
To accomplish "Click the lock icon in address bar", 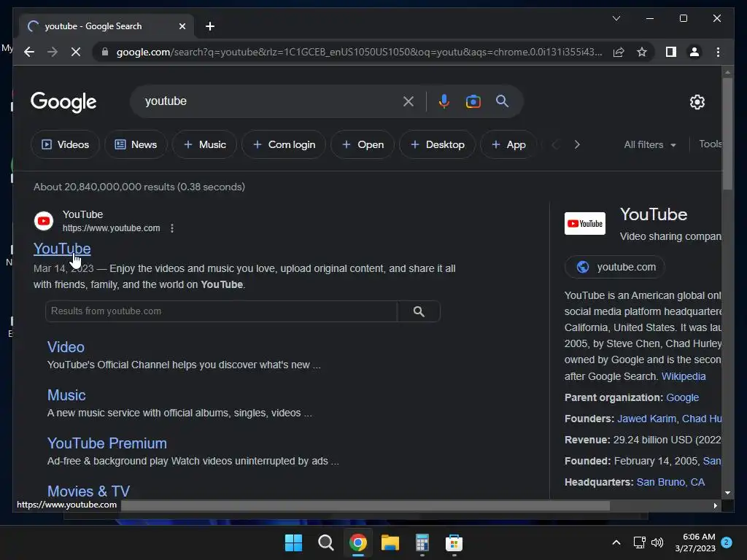I will (105, 52).
